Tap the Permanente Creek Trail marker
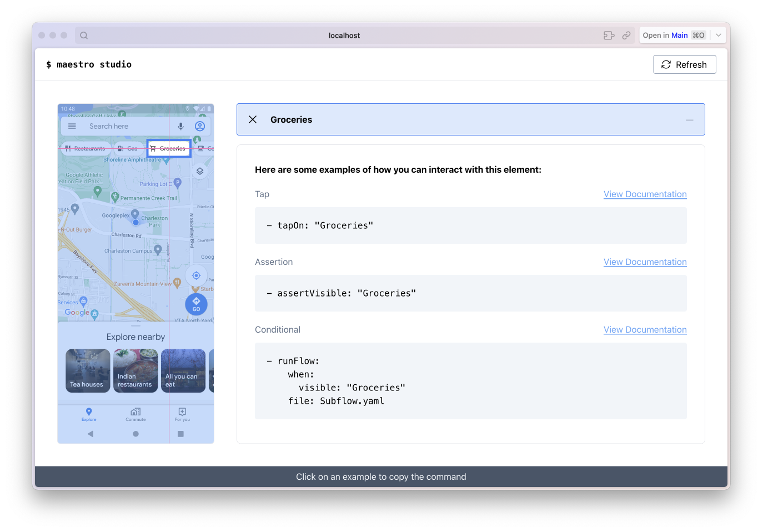763x532 pixels. click(115, 197)
